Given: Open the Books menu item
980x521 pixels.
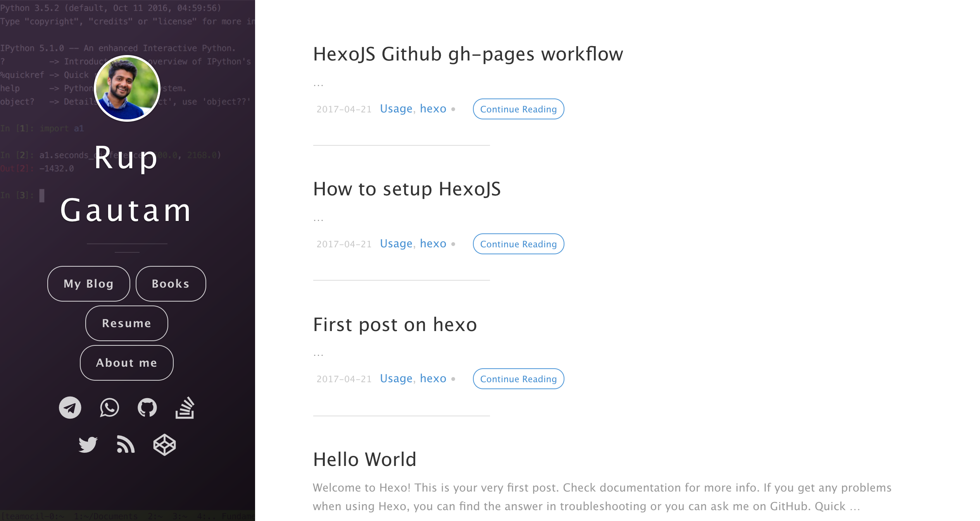Looking at the screenshot, I should tap(171, 284).
